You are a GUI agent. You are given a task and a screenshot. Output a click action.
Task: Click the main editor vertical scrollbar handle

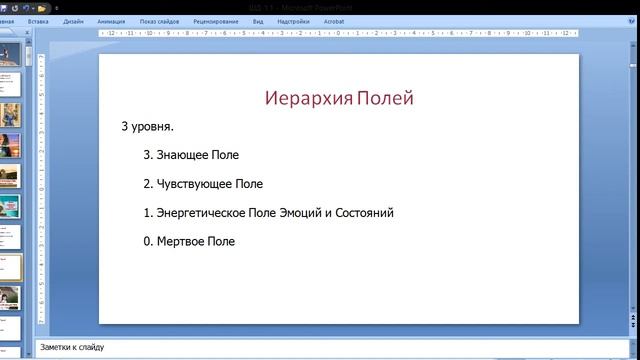click(x=633, y=65)
